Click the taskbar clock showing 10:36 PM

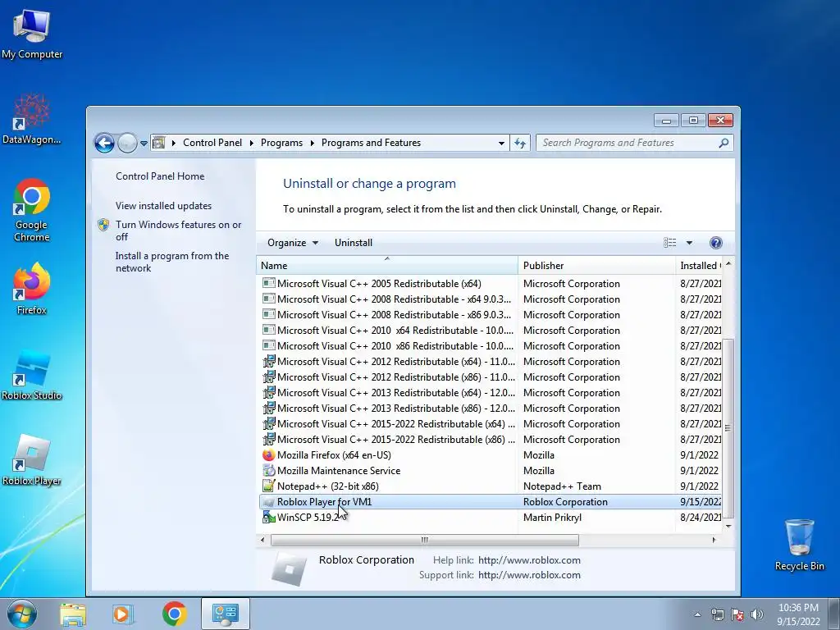click(798, 614)
